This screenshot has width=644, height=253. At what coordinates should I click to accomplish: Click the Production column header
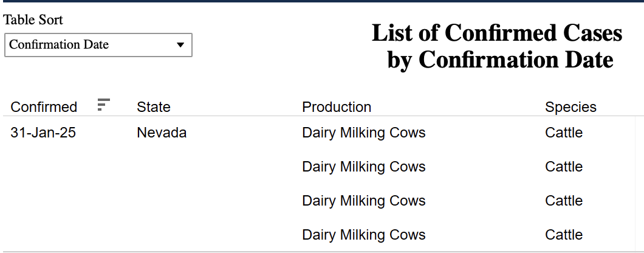pos(337,107)
